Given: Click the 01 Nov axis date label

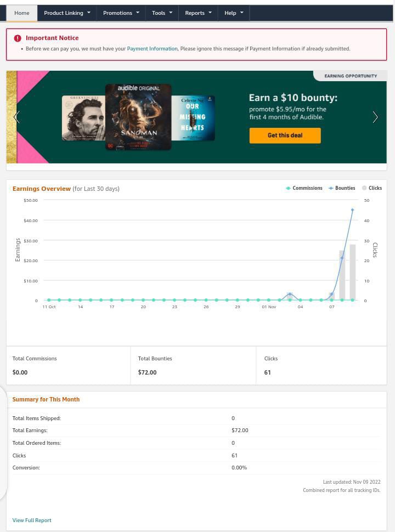Looking at the screenshot, I should point(269,307).
